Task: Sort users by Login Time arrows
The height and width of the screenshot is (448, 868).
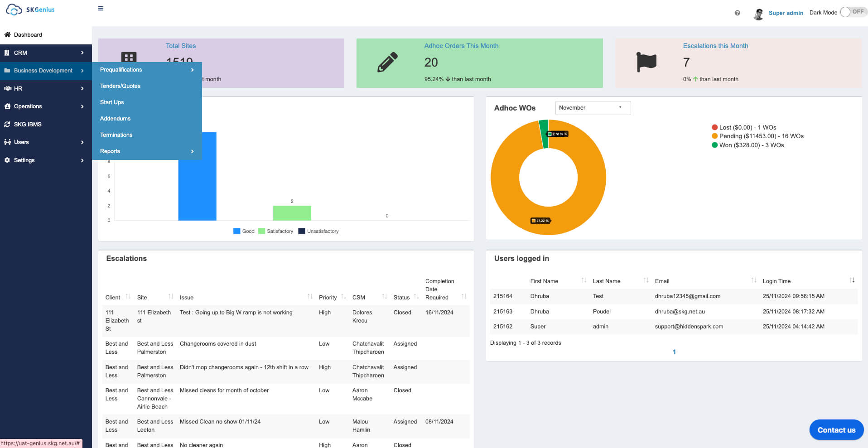Action: [x=852, y=280]
